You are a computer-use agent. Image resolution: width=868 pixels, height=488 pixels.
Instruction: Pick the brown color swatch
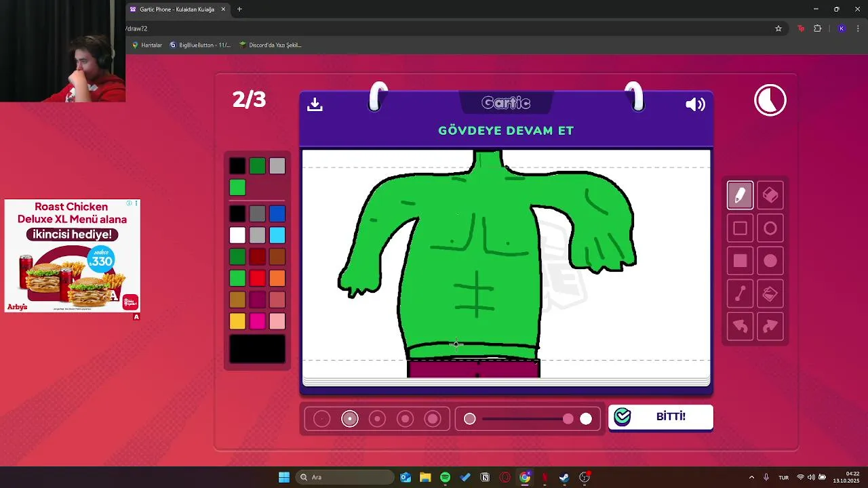(277, 257)
